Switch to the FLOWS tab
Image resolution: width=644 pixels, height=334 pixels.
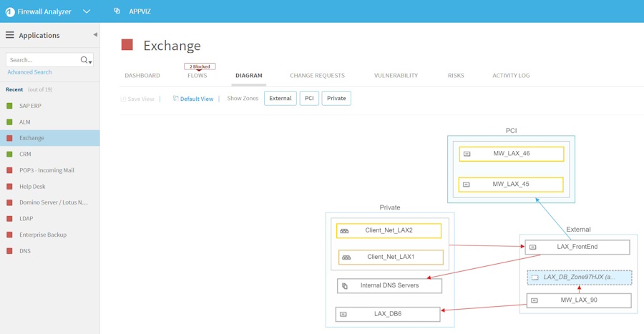click(197, 76)
